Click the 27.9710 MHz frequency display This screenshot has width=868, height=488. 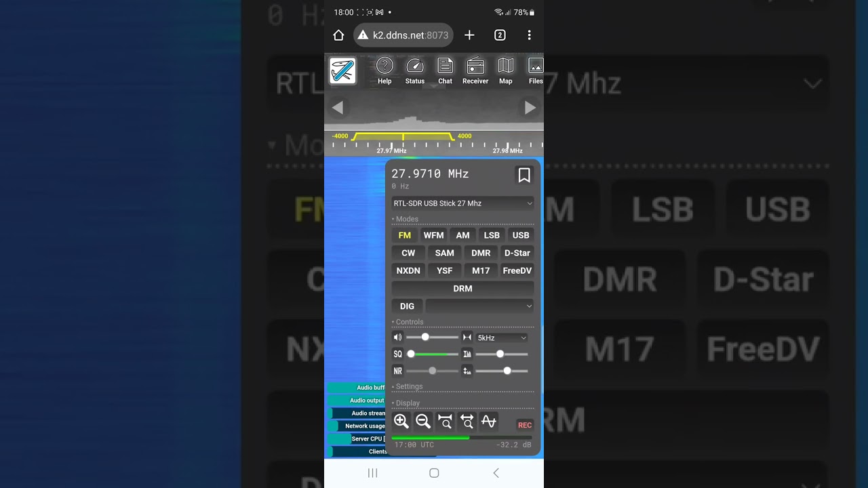[x=430, y=174]
